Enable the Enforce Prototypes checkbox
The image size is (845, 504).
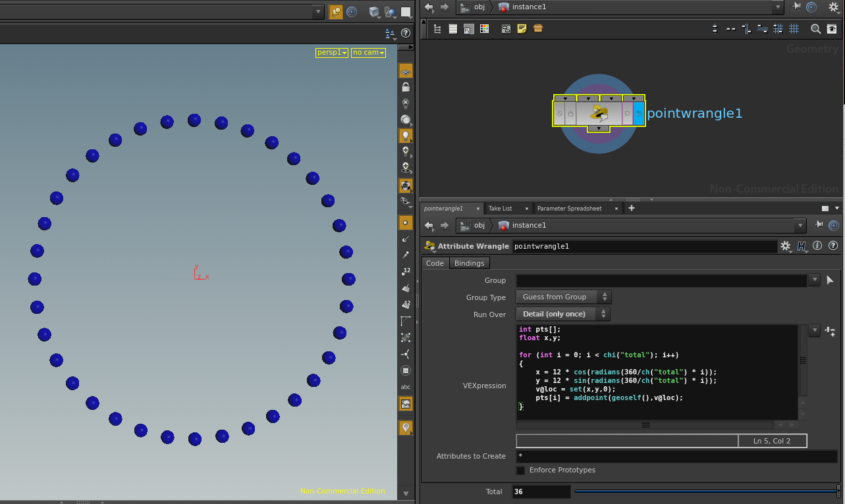point(521,470)
